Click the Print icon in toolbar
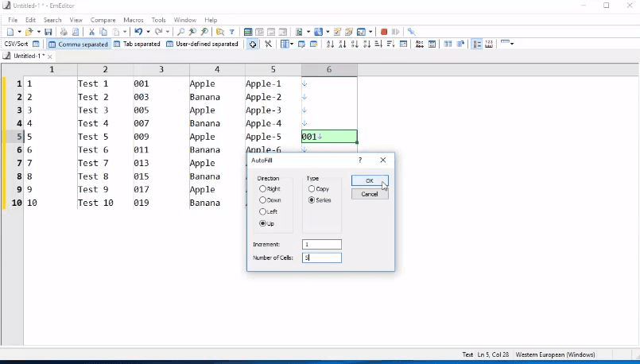 click(64, 32)
